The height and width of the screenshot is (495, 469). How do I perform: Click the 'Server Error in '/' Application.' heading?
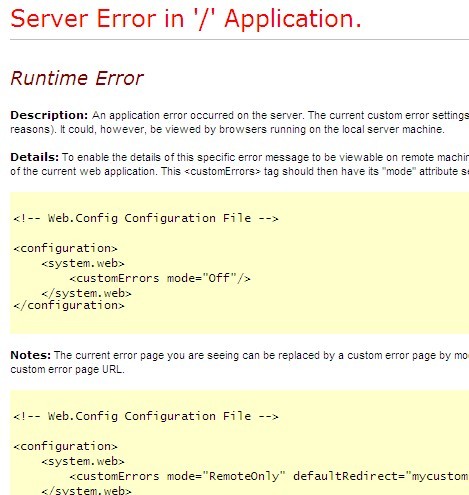[186, 19]
